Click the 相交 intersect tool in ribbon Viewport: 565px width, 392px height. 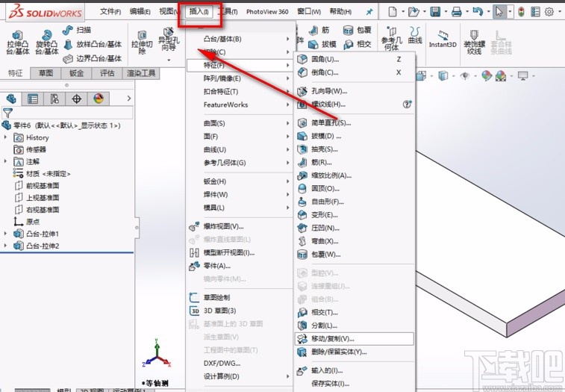pyautogui.click(x=357, y=44)
